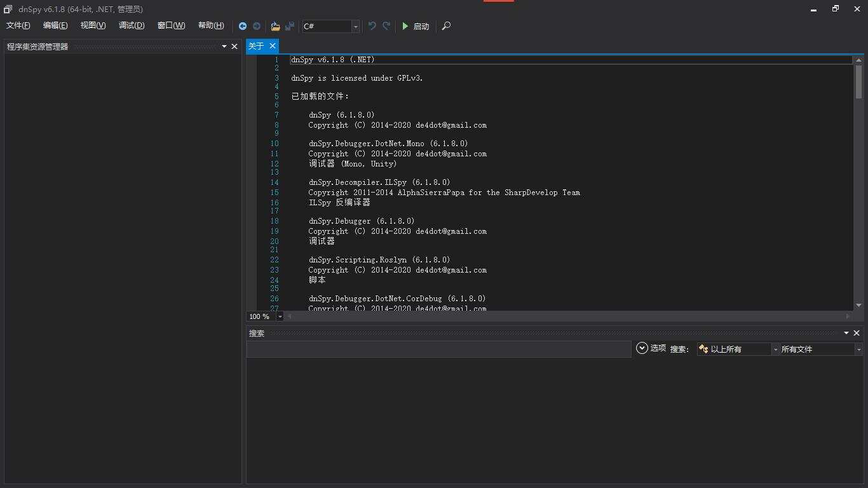Open the 文件(F) menu

point(18,25)
